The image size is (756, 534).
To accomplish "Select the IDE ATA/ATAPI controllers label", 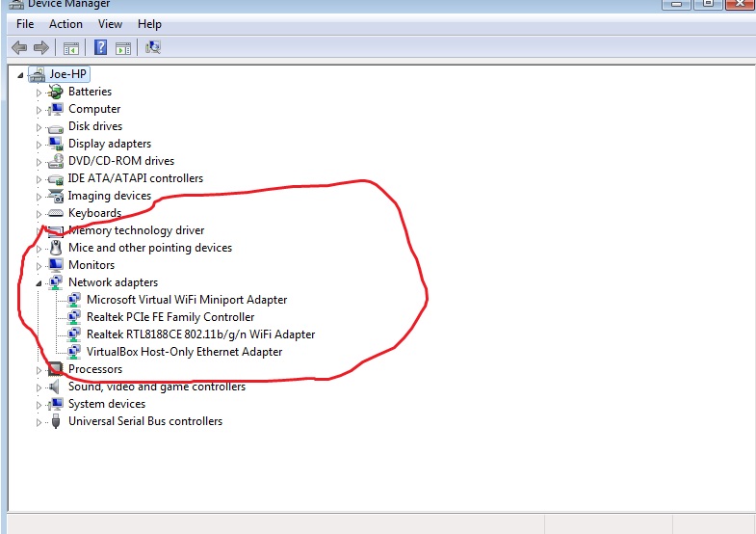I will click(x=136, y=178).
